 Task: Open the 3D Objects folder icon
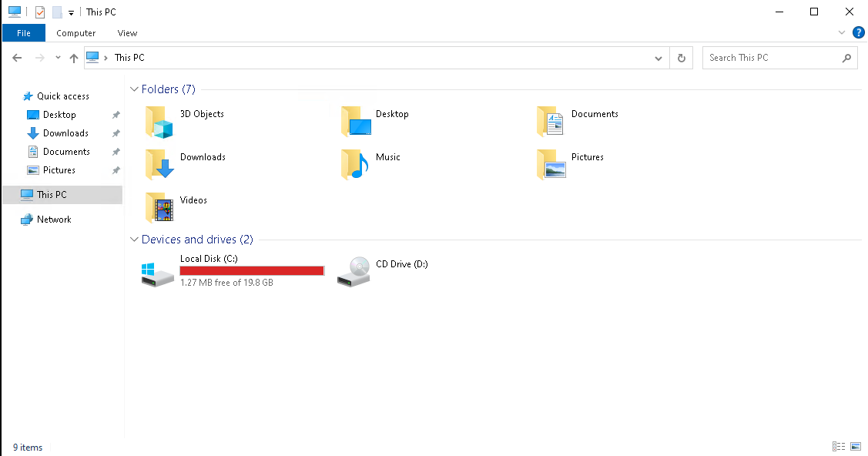[159, 122]
